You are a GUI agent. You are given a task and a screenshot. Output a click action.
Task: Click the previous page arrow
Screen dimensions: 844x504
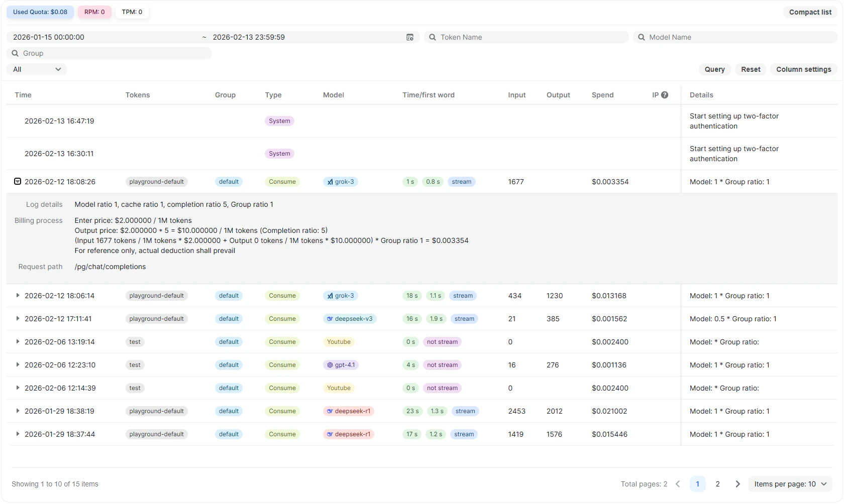click(677, 484)
